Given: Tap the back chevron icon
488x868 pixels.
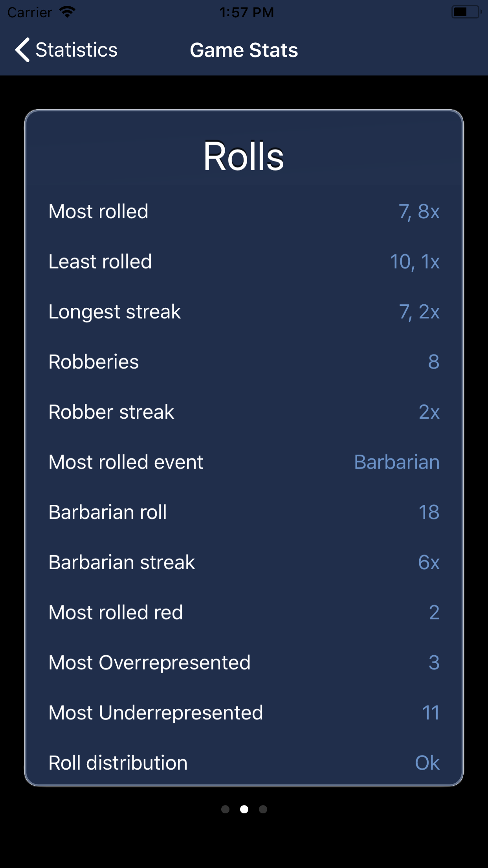Looking at the screenshot, I should (22, 50).
